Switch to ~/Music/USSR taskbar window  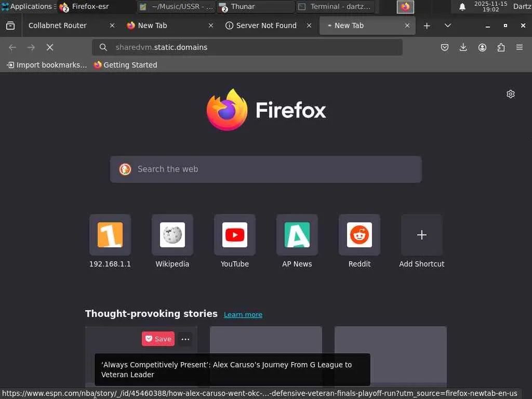[177, 6]
